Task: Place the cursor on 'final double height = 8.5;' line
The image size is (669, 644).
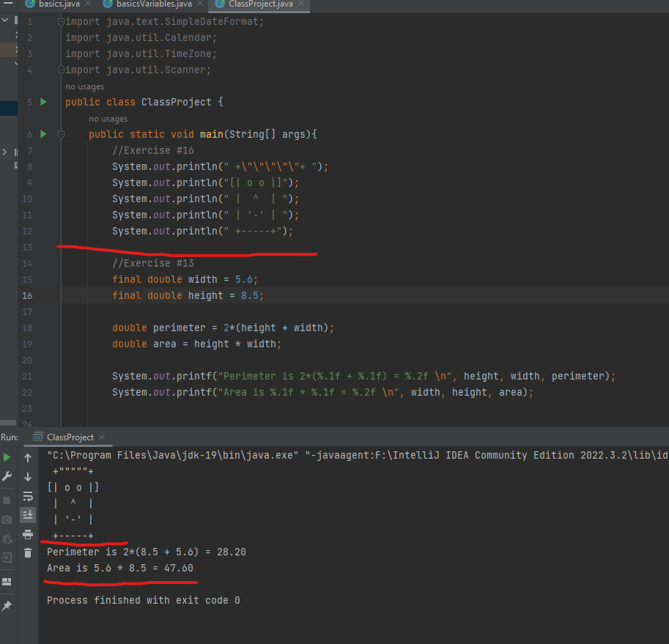Action: pyautogui.click(x=188, y=295)
